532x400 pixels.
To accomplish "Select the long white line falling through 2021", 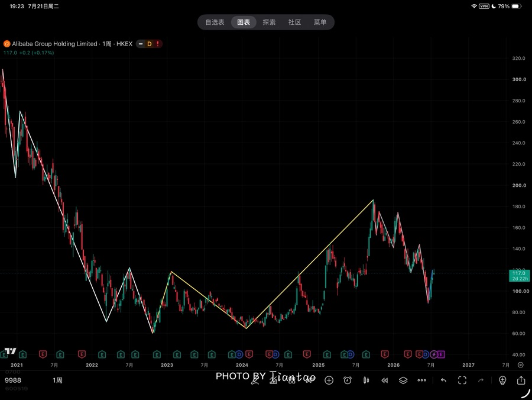I will (x=63, y=216).
